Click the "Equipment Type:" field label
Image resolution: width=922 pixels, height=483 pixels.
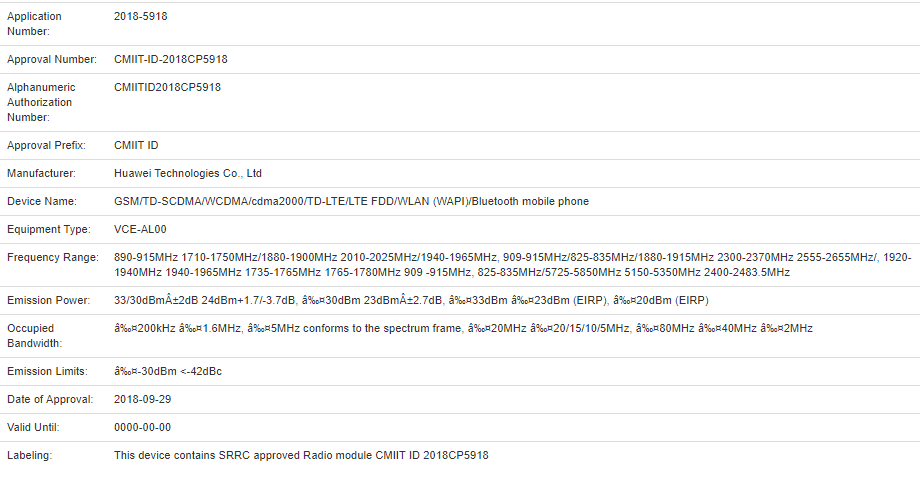click(48, 229)
